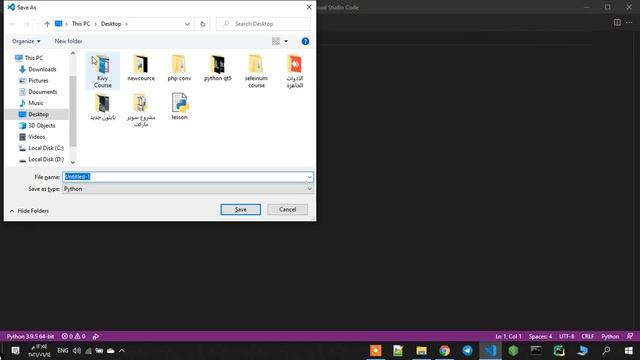Click the Save button
Viewport: 640px width, 360px height.
240,209
